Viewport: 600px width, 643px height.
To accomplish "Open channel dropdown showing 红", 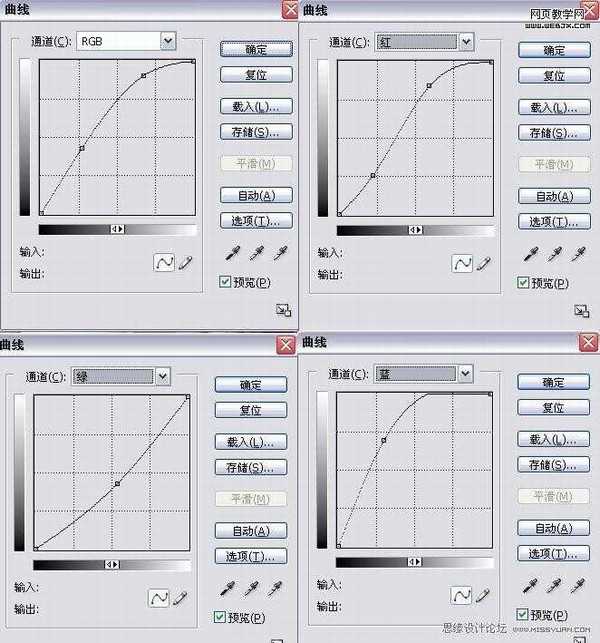I will point(466,42).
